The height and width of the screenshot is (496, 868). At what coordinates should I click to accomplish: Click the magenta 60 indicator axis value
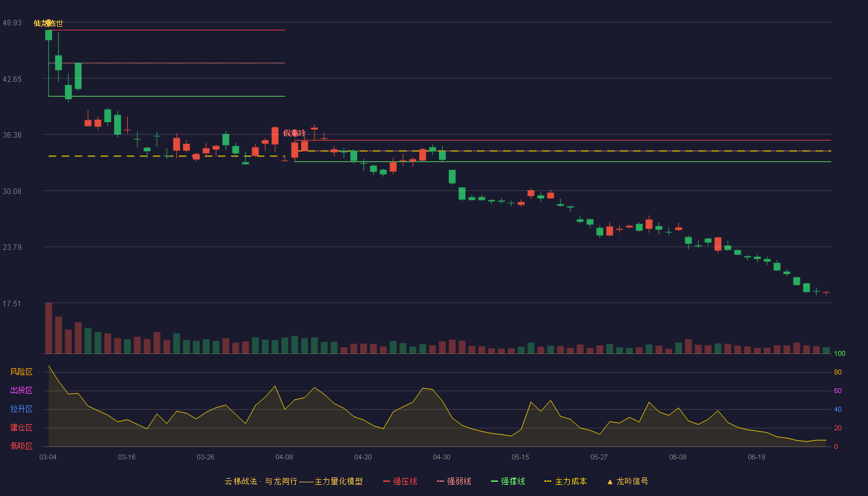tap(838, 391)
